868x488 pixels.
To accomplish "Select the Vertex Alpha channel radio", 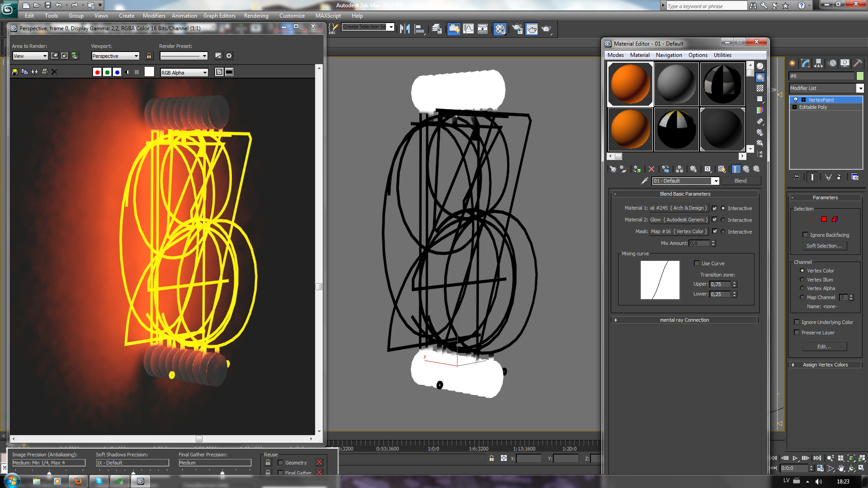I will click(x=802, y=288).
